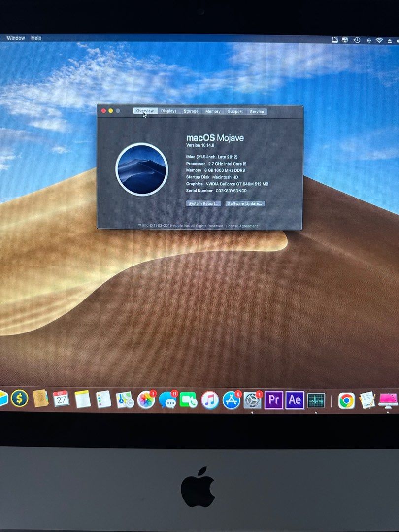Click the 8 GB 1600 MHz DDR3 text
This screenshot has height=532, width=399.
tap(224, 170)
